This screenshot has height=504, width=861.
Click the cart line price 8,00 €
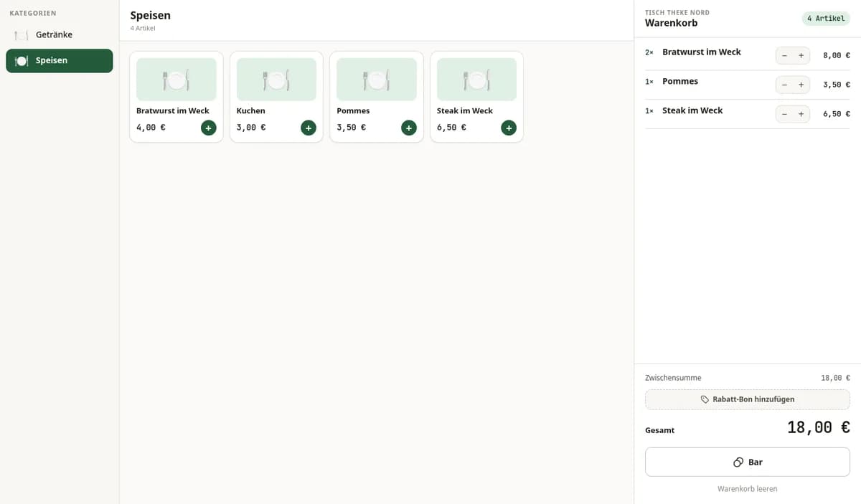point(837,55)
